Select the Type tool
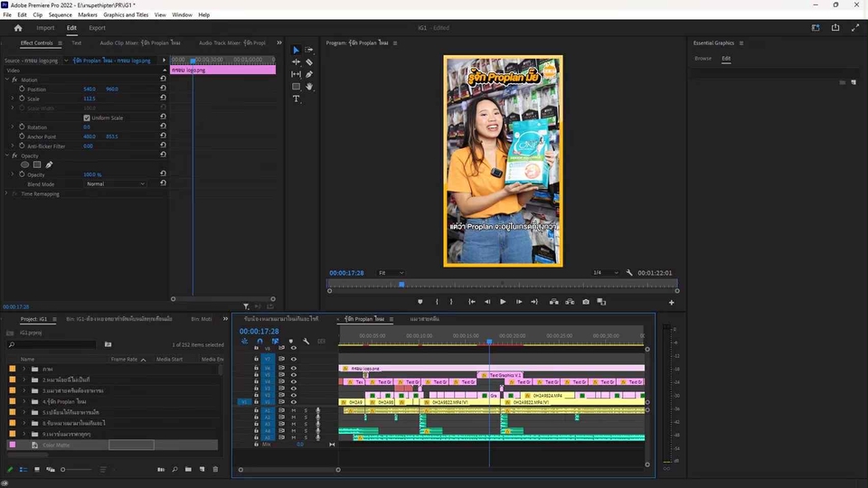The height and width of the screenshot is (488, 868). pos(296,99)
